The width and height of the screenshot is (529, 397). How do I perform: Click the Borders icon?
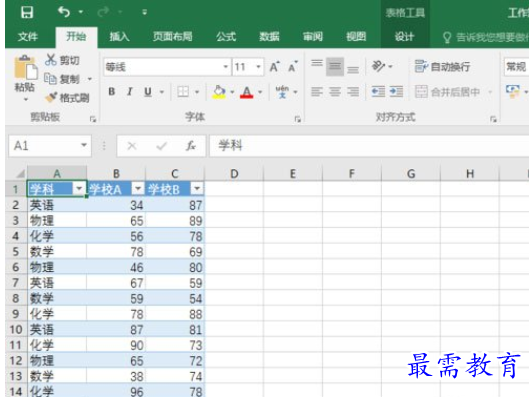tap(183, 92)
